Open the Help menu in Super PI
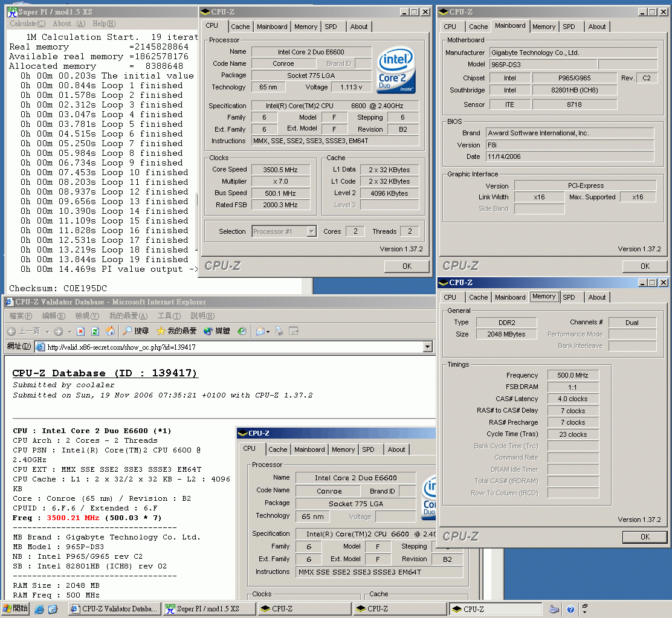672x618 pixels. pos(104,24)
